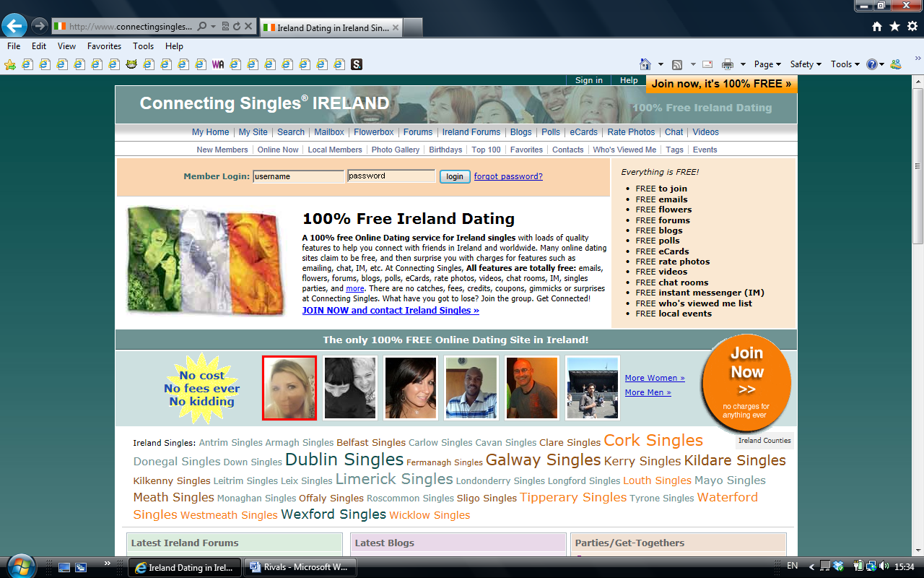Open the Tools menu in menu bar
924x578 pixels.
[x=143, y=46]
